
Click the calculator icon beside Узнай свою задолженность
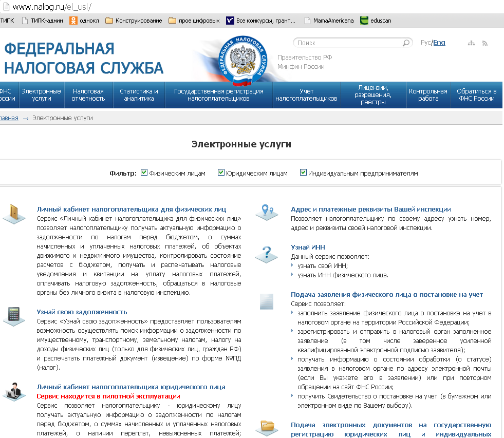pyautogui.click(x=13, y=315)
